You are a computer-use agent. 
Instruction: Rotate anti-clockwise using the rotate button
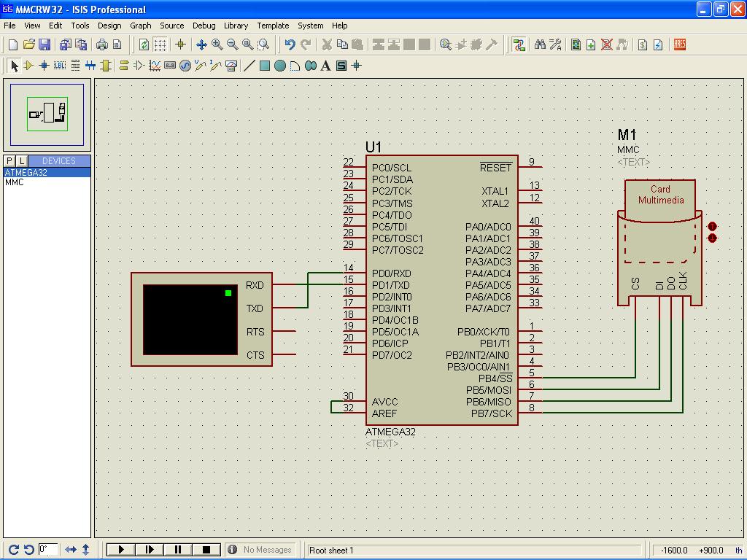coord(28,550)
